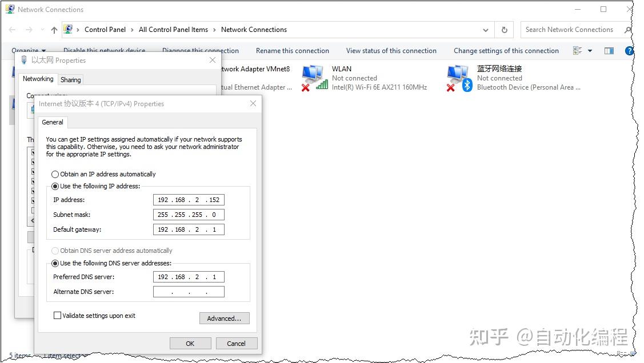This screenshot has width=644, height=363.
Task: Open Help using the blue question mark icon
Action: [629, 50]
